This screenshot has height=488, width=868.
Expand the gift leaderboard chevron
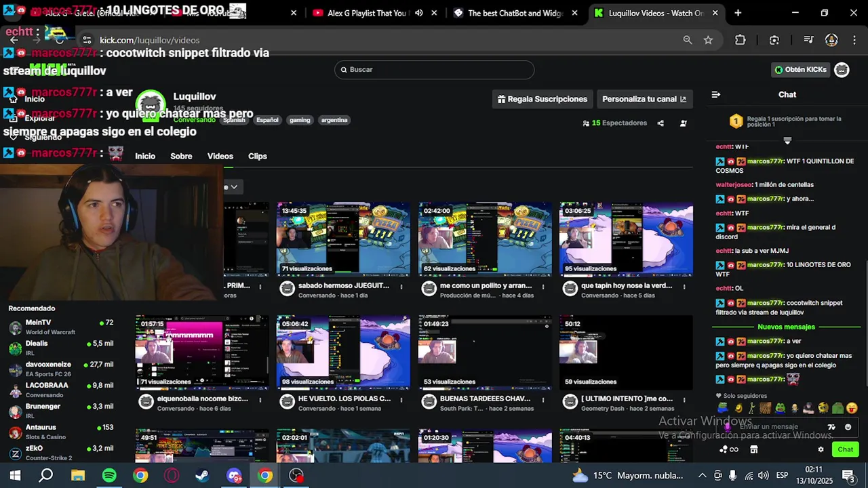click(x=787, y=141)
